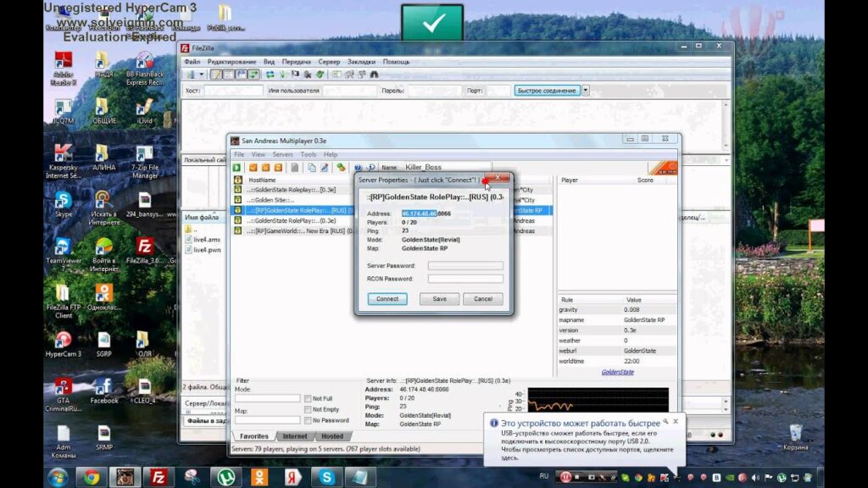
Task: Click SA-MP refresh server toolbar icon
Action: (x=278, y=167)
